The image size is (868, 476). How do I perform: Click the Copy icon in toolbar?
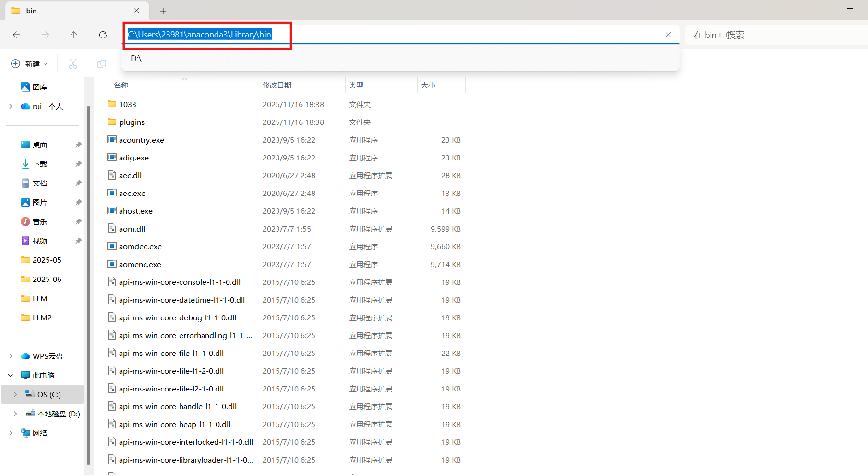(x=102, y=64)
